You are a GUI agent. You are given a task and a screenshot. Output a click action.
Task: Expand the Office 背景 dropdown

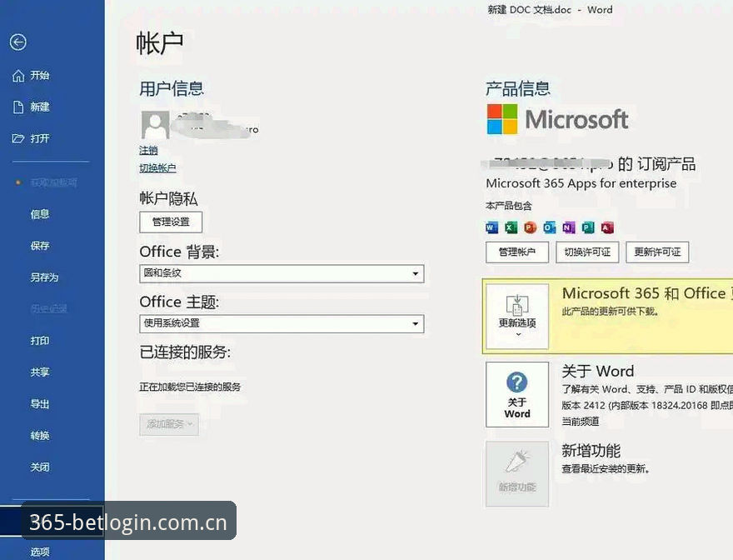[x=282, y=273]
